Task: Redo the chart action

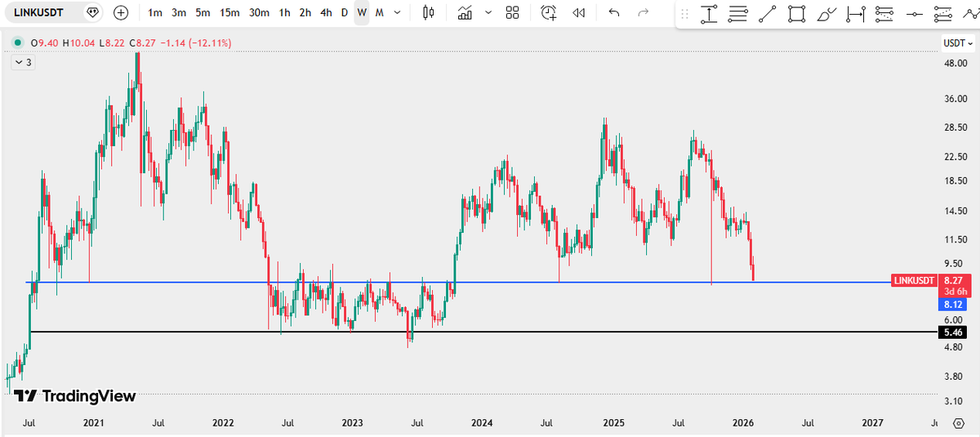Action: pyautogui.click(x=644, y=12)
